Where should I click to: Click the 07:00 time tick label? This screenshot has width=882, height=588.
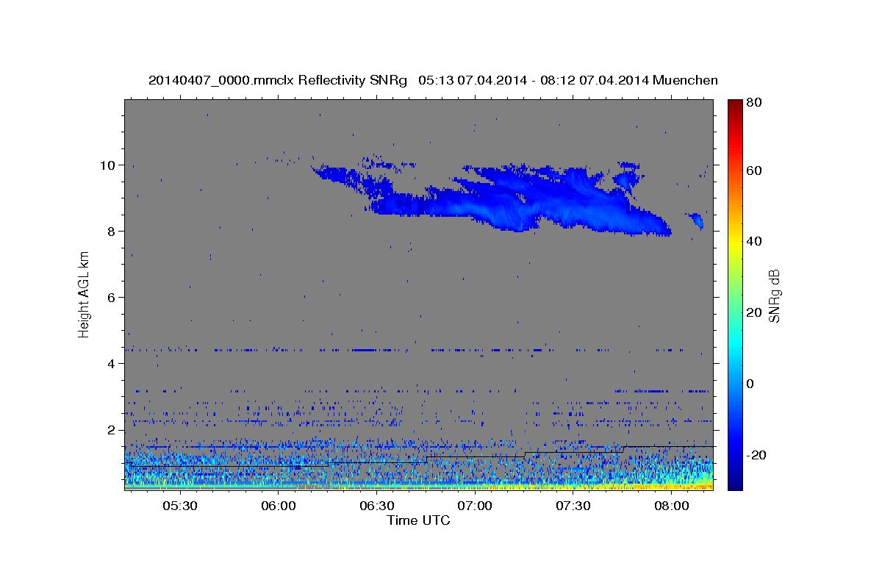[475, 506]
